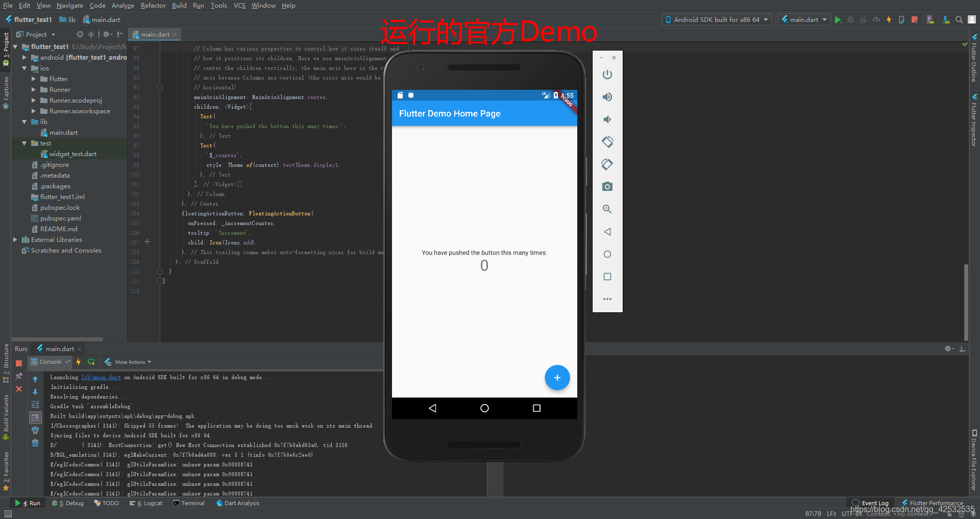Open the 5: Debug tool window
The image size is (980, 519).
click(x=67, y=503)
